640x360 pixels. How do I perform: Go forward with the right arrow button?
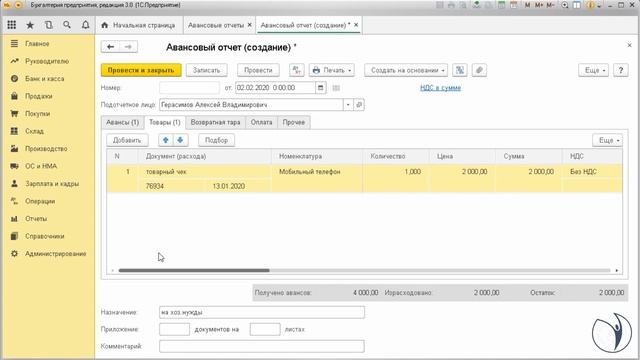click(128, 47)
